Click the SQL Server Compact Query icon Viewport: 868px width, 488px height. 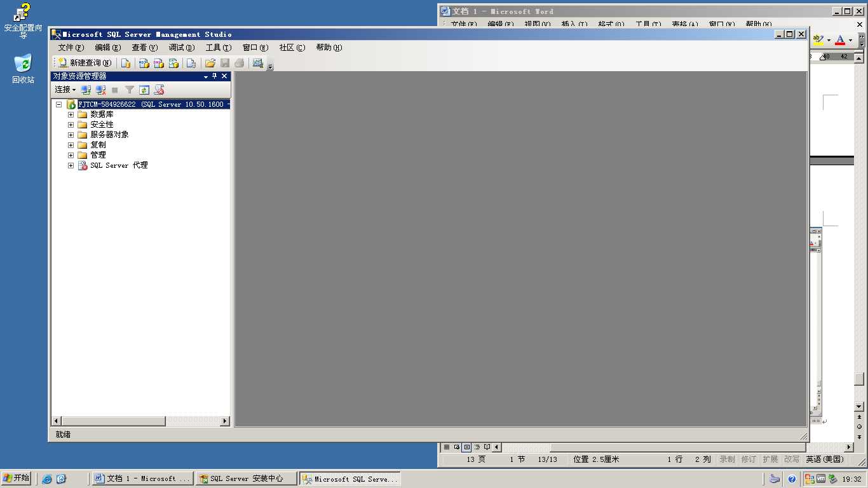click(191, 63)
